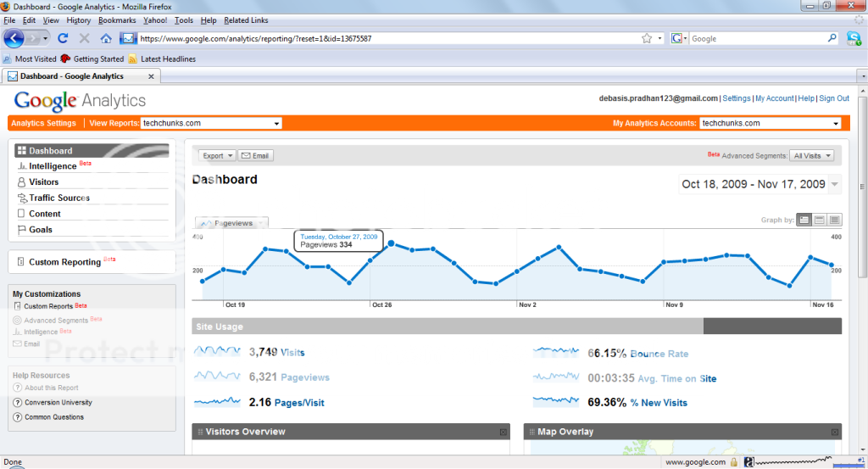Open Intelligence report in the sidebar
868x469 pixels.
[53, 166]
